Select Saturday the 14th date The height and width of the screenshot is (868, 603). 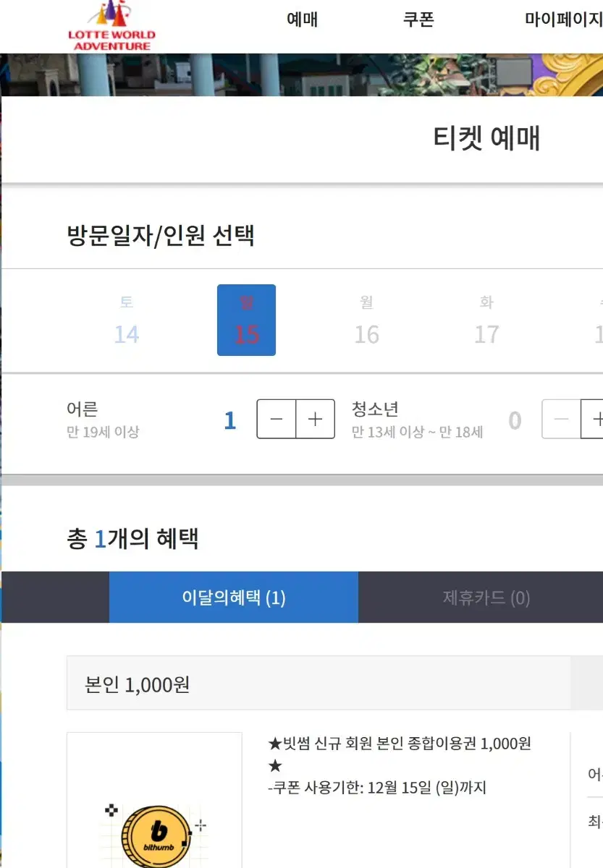[127, 320]
